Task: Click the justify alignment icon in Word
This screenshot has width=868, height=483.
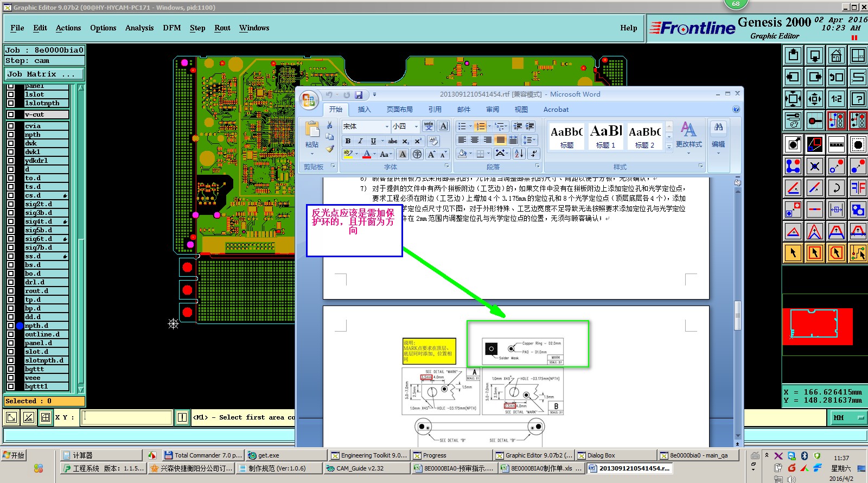Action: tap(500, 140)
